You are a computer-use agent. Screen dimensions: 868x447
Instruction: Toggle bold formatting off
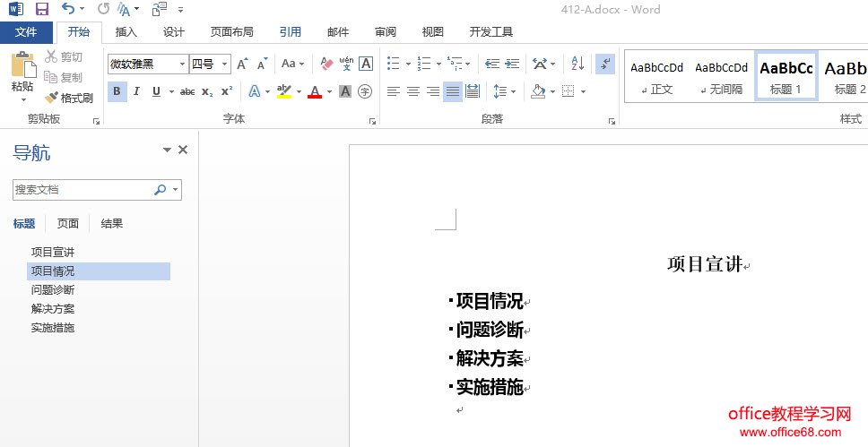point(117,91)
